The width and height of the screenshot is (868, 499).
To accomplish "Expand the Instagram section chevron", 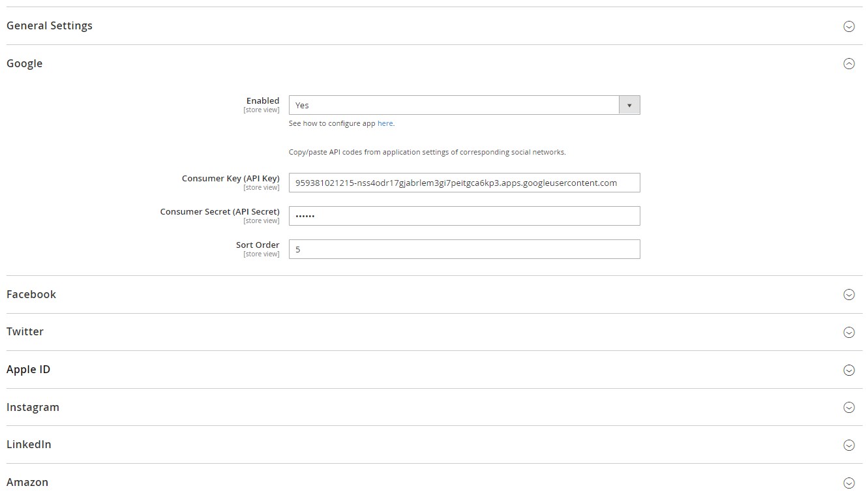I will click(x=848, y=408).
